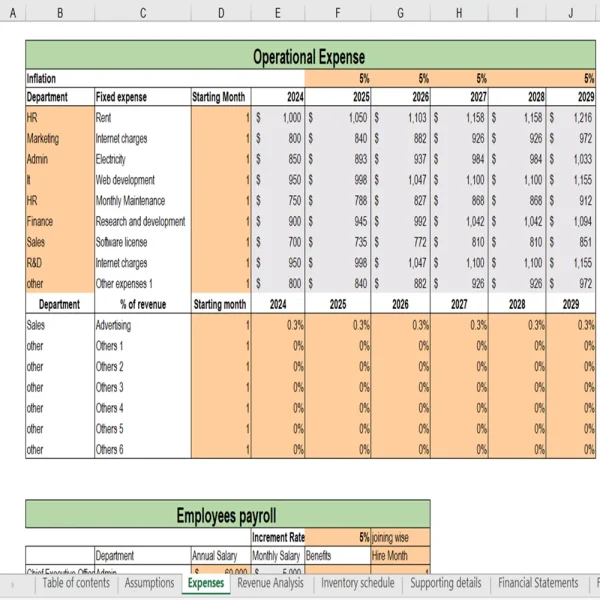
Task: Select the 2025 inflation 5% cell
Action: 338,78
